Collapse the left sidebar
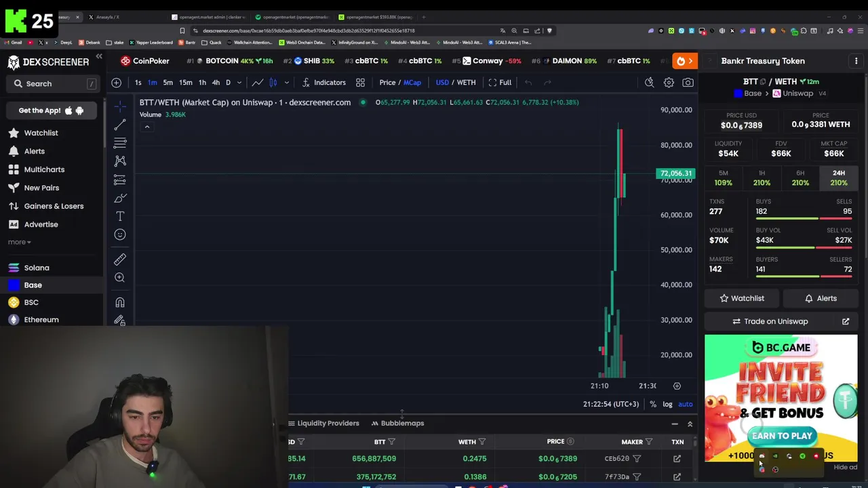Viewport: 868px width, 488px height. point(99,56)
